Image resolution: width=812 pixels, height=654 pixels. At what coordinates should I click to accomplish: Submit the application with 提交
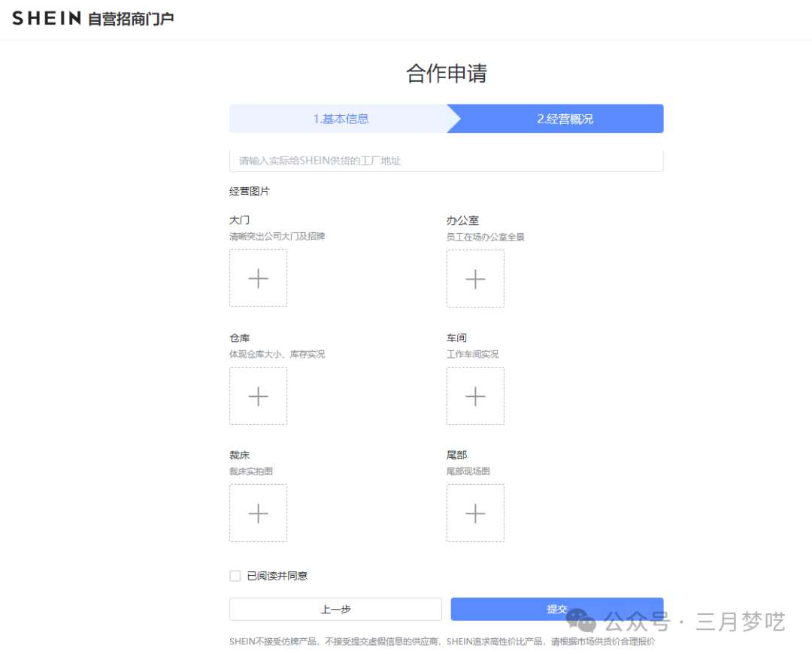(x=556, y=610)
